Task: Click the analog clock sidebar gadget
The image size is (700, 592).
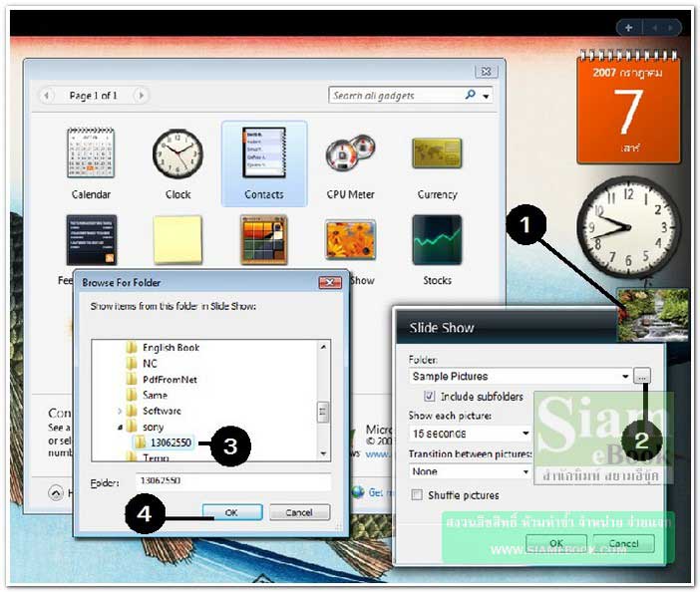Action: point(628,227)
